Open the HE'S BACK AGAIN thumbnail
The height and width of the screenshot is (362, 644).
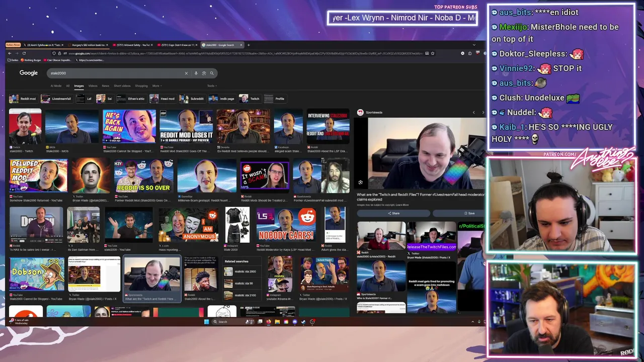pos(129,127)
